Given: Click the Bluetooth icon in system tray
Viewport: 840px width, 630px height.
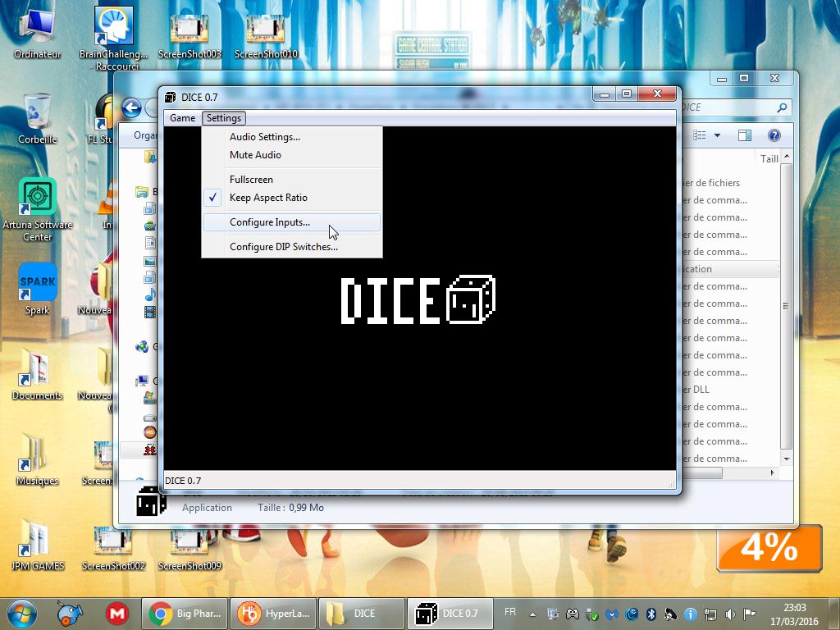Looking at the screenshot, I should (x=651, y=614).
